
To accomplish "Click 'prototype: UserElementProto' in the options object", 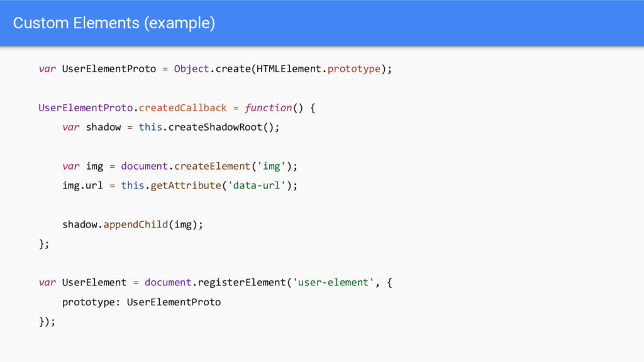I will coord(142,302).
